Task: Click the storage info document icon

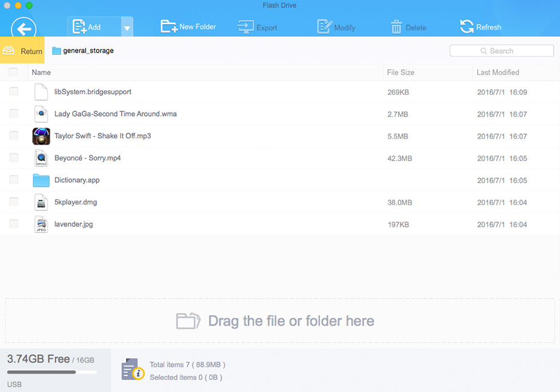Action: pyautogui.click(x=133, y=370)
